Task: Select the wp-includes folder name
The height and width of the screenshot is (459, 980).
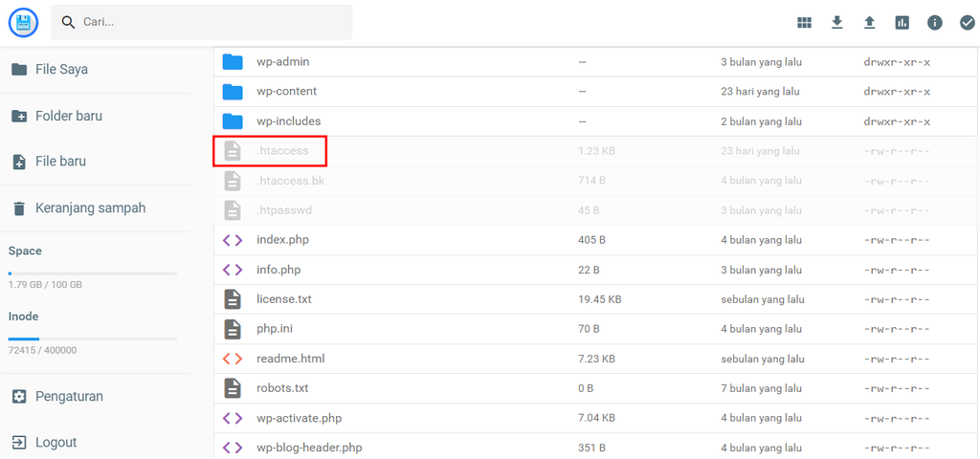Action: (x=288, y=121)
